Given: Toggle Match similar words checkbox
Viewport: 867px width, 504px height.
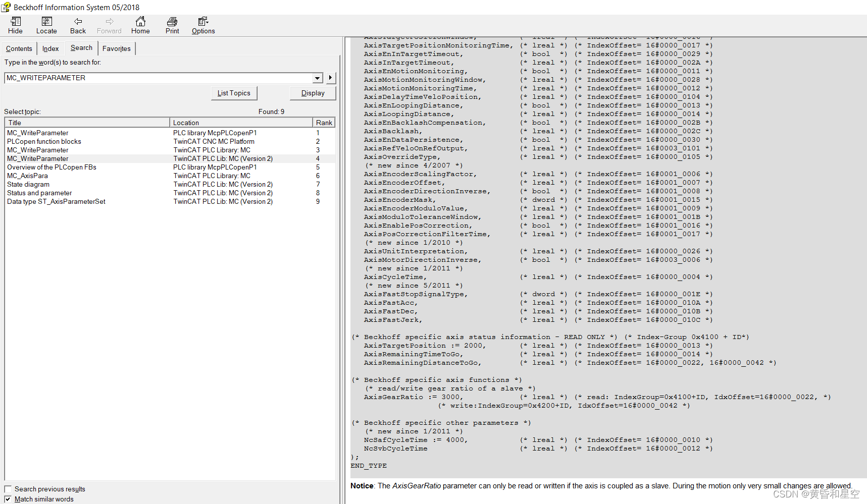Looking at the screenshot, I should pyautogui.click(x=8, y=499).
